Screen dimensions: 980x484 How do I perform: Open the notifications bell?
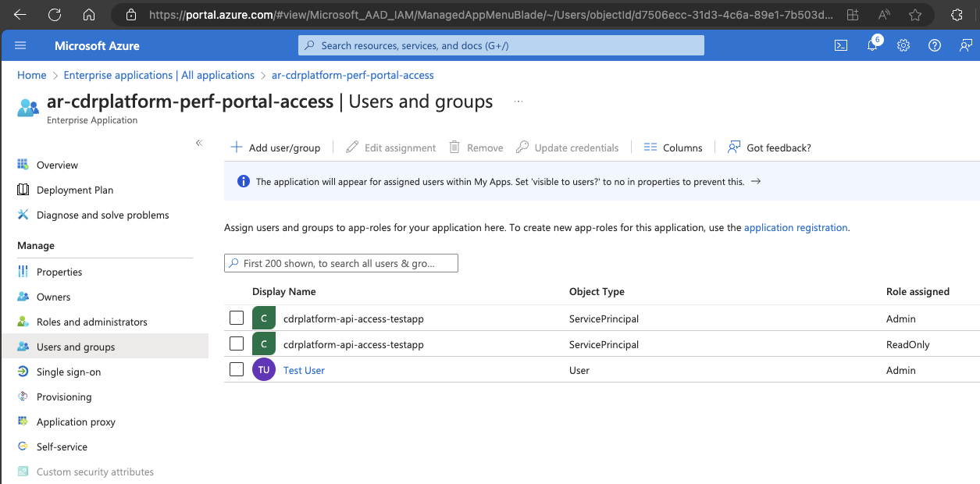872,46
